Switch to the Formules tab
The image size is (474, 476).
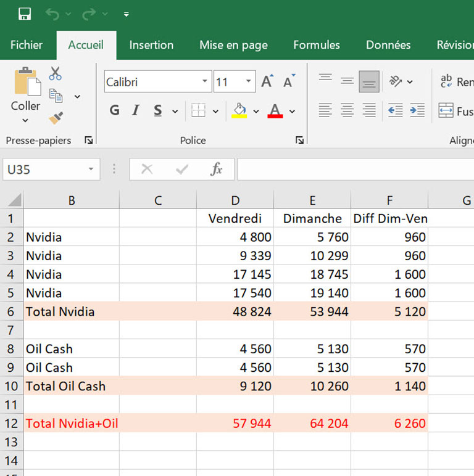(317, 45)
